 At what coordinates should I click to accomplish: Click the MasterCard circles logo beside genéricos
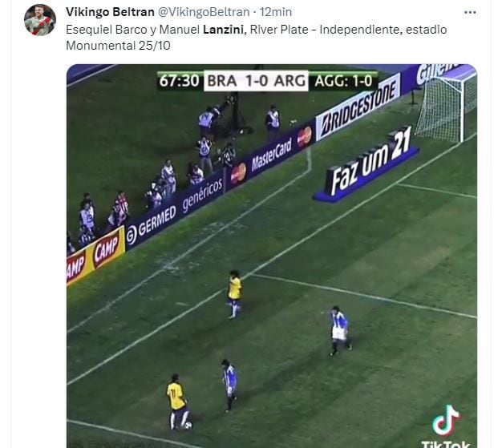238,174
